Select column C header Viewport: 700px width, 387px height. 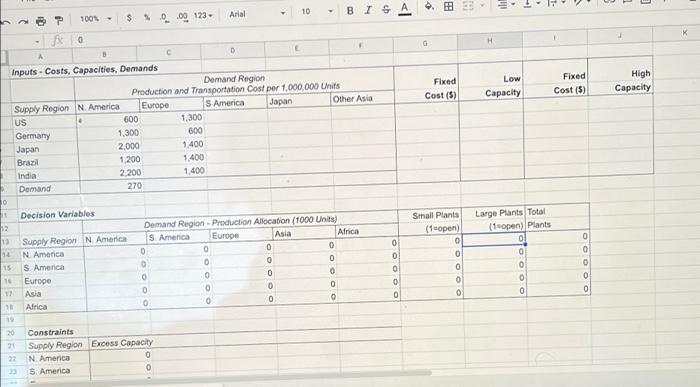pos(169,53)
